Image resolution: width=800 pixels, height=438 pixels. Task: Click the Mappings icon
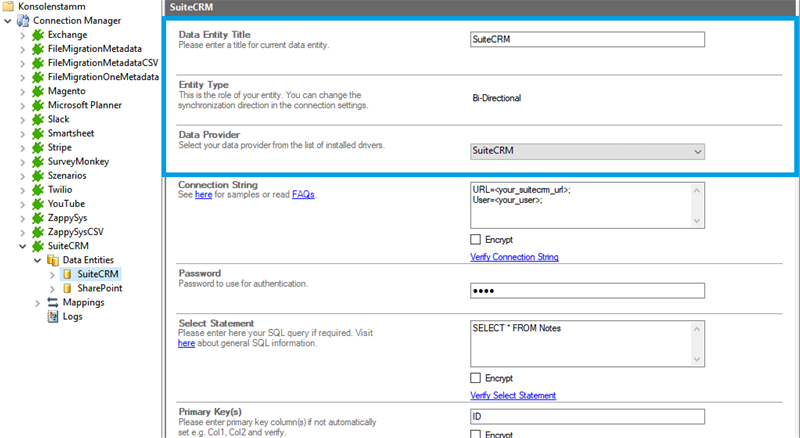53,302
